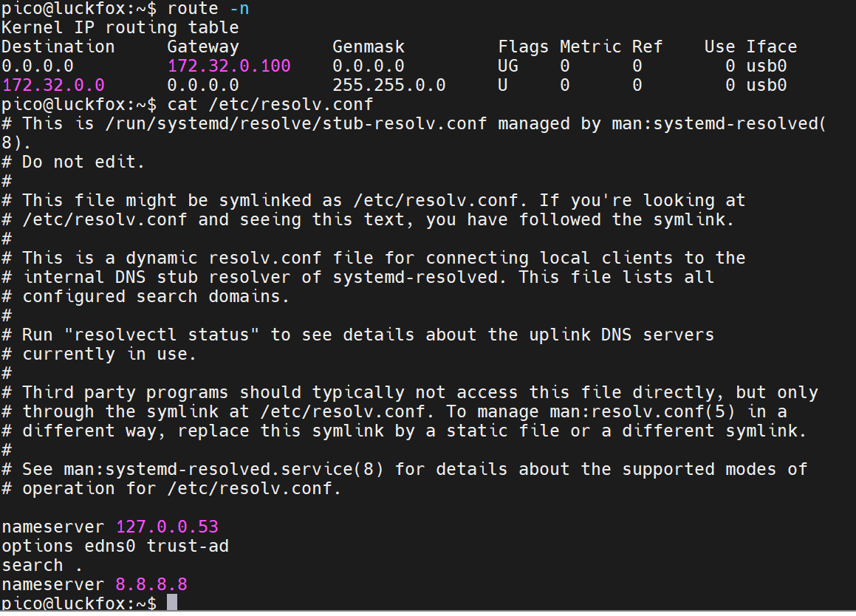Click the Flags column header
This screenshot has height=616, width=856.
(x=523, y=47)
